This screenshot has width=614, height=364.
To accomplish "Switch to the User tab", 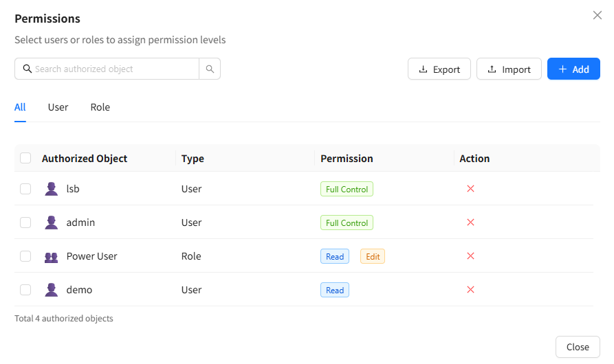I will (58, 107).
